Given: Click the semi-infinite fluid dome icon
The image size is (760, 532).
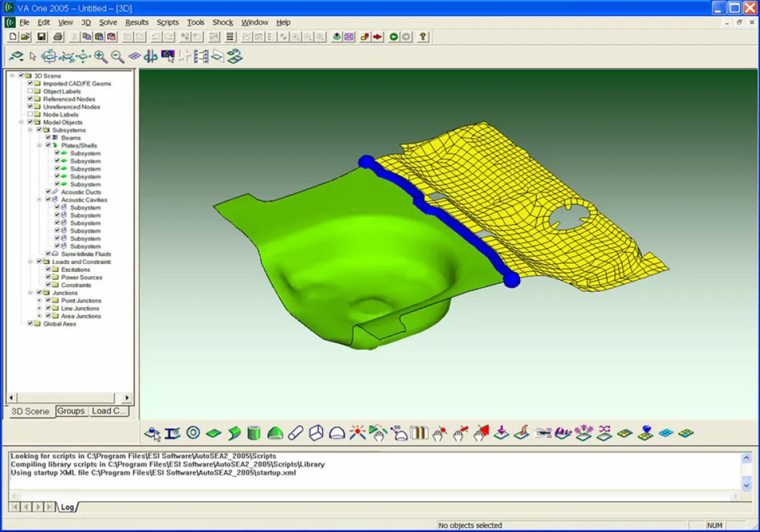Looking at the screenshot, I should coord(337,433).
